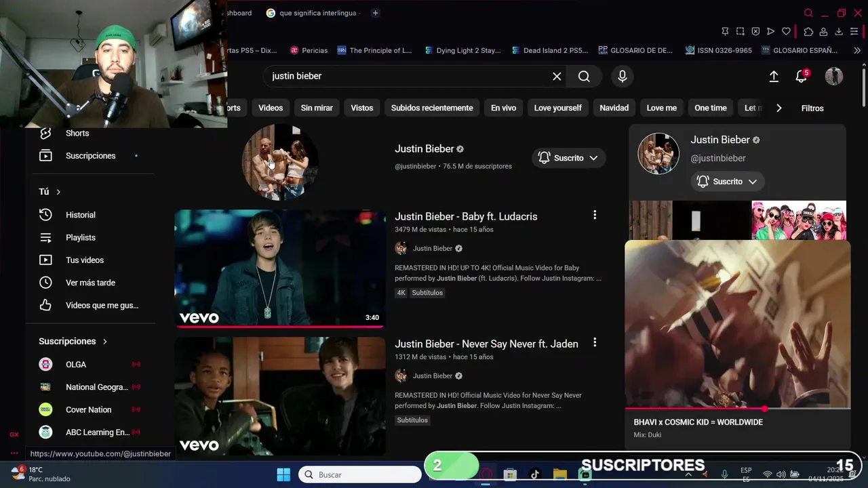Open Justin Bieber - Baby ft. Ludacris title
The width and height of the screenshot is (868, 488).
(x=466, y=216)
